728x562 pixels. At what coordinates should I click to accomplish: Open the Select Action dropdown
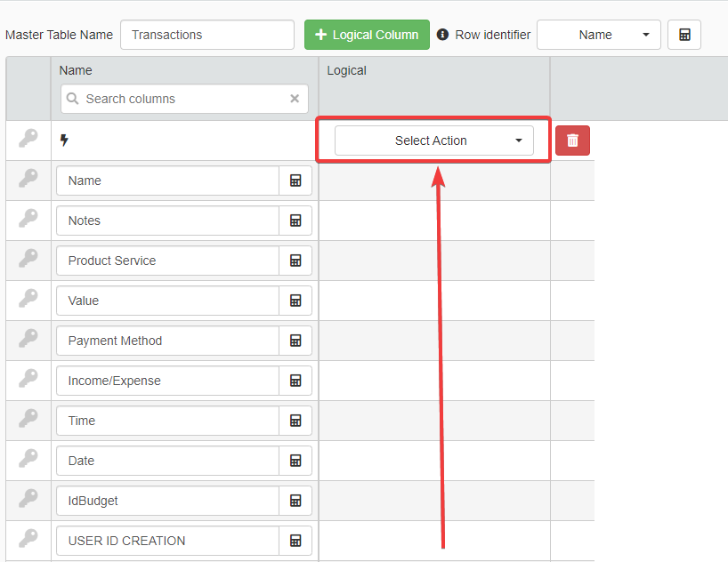coord(433,140)
